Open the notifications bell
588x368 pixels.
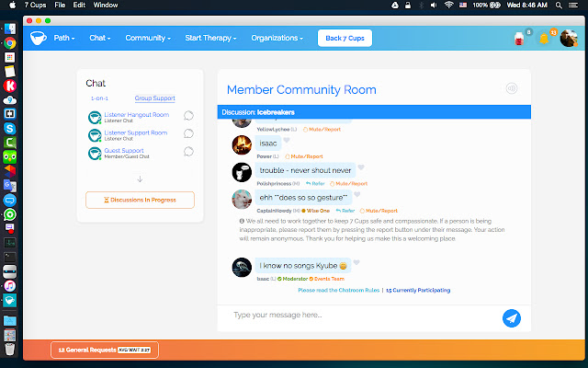click(543, 39)
